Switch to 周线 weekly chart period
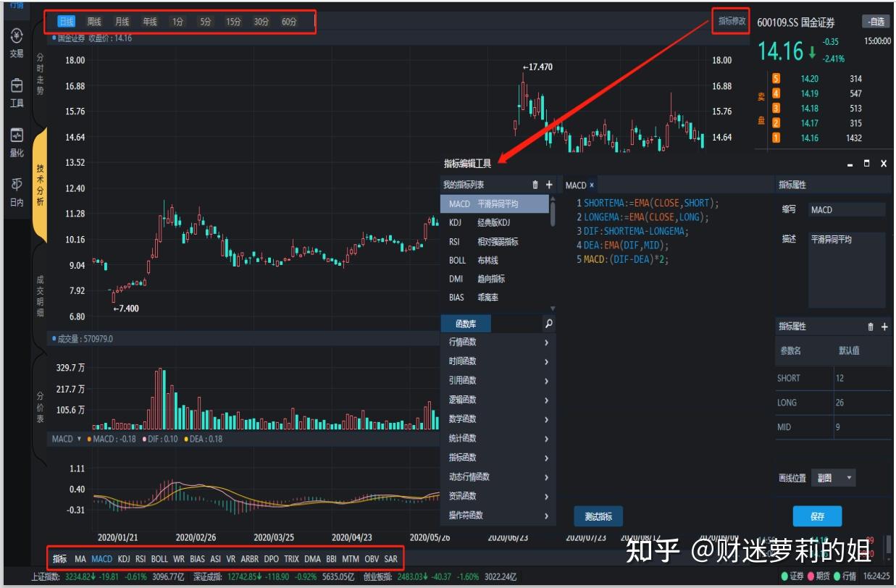896x588 pixels. pyautogui.click(x=92, y=21)
